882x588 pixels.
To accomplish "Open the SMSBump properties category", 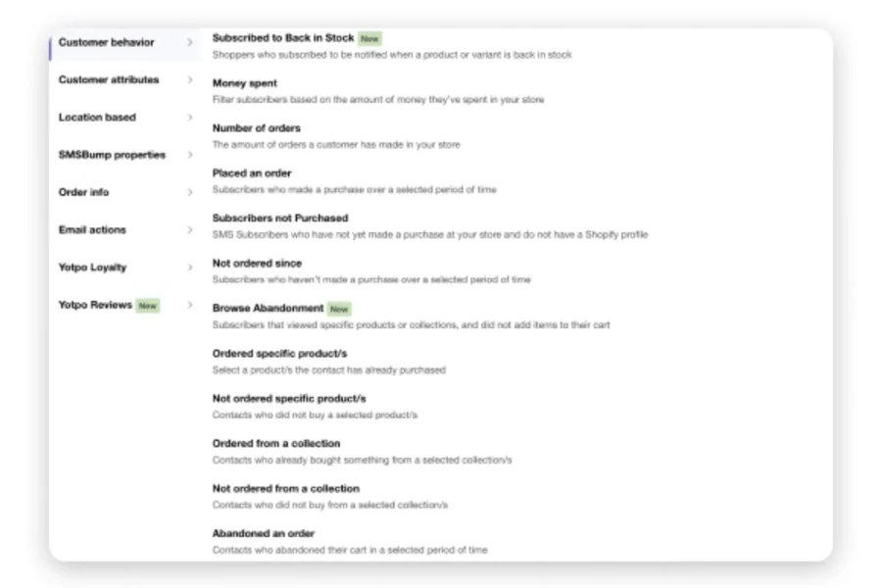I will [112, 155].
